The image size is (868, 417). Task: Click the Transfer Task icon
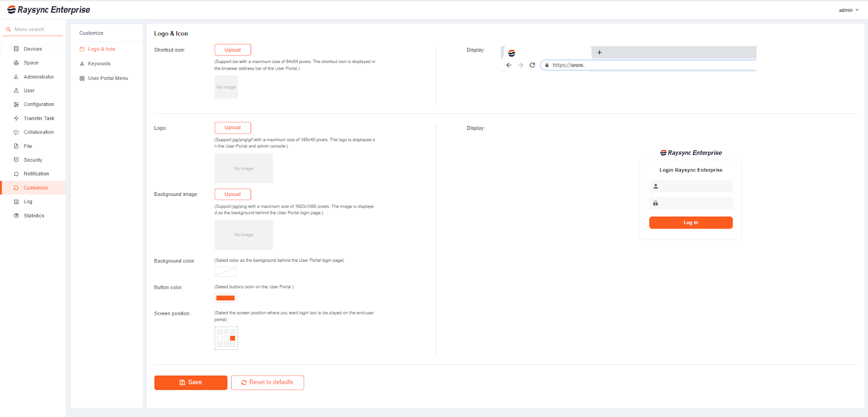click(16, 118)
